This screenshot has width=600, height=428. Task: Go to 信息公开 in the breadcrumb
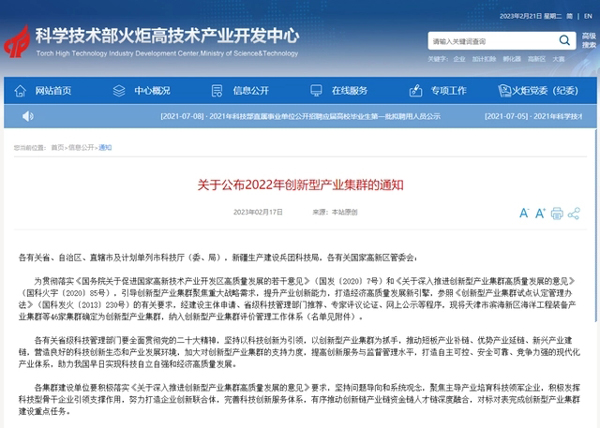point(81,148)
